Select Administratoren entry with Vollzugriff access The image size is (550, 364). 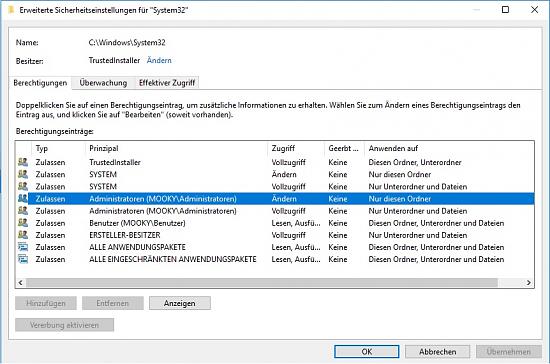[x=276, y=211]
